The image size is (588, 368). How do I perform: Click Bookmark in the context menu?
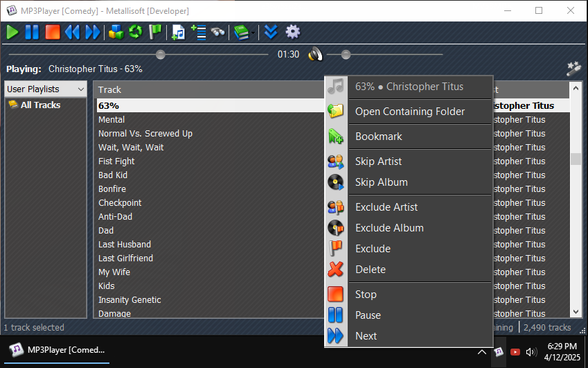(x=378, y=137)
